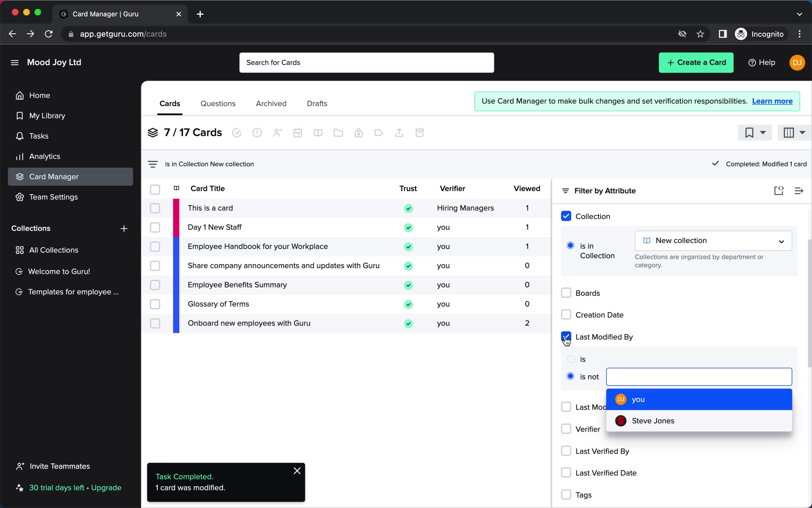Screen dimensions: 812x508
Task: Close the Task Completed notification
Action: (x=297, y=471)
